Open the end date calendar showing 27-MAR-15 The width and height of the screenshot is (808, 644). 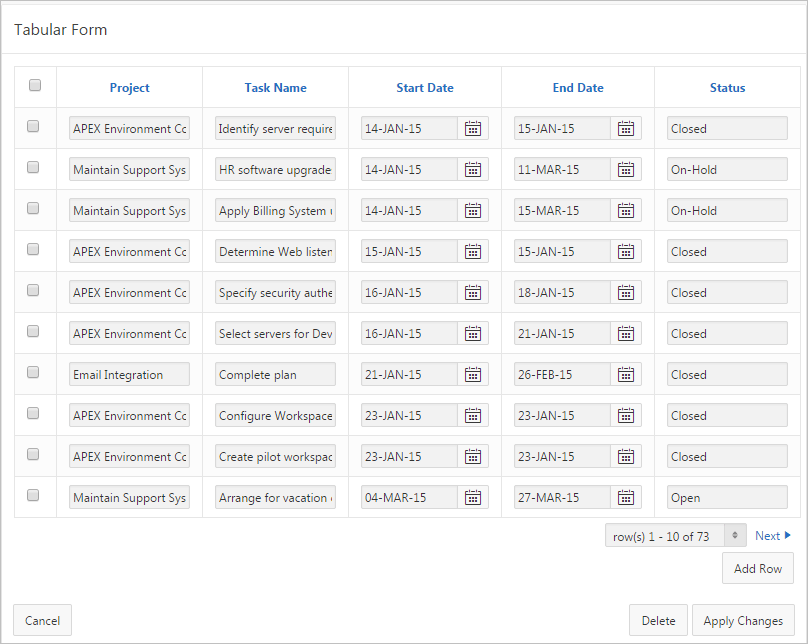pos(625,497)
